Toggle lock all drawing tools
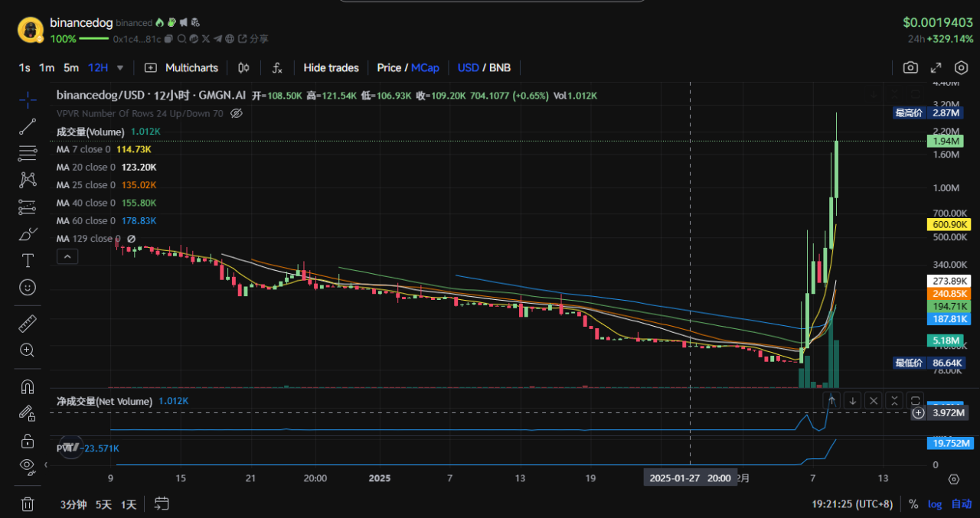The width and height of the screenshot is (980, 518). (x=28, y=440)
